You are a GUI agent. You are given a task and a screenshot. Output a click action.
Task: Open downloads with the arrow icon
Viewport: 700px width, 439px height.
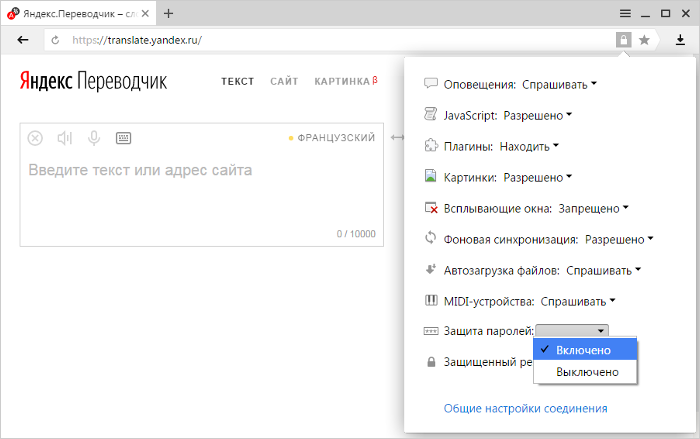point(680,40)
